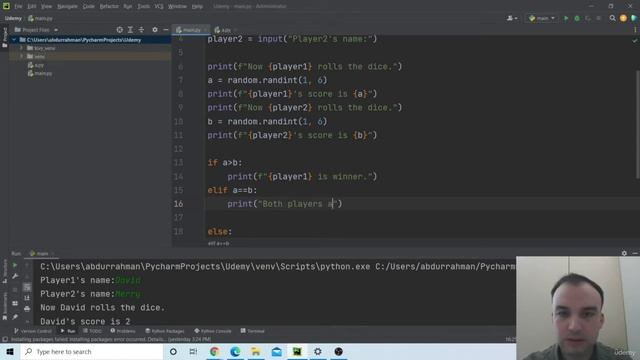The image size is (640, 360).
Task: Expand all in the Project panel
Action: [130, 30]
